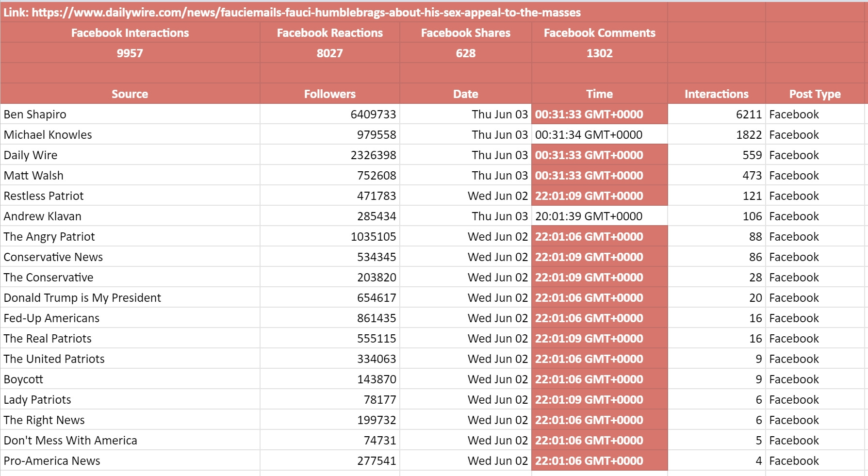This screenshot has width=868, height=476.
Task: Click The Real Patriots source cell
Action: pos(130,338)
